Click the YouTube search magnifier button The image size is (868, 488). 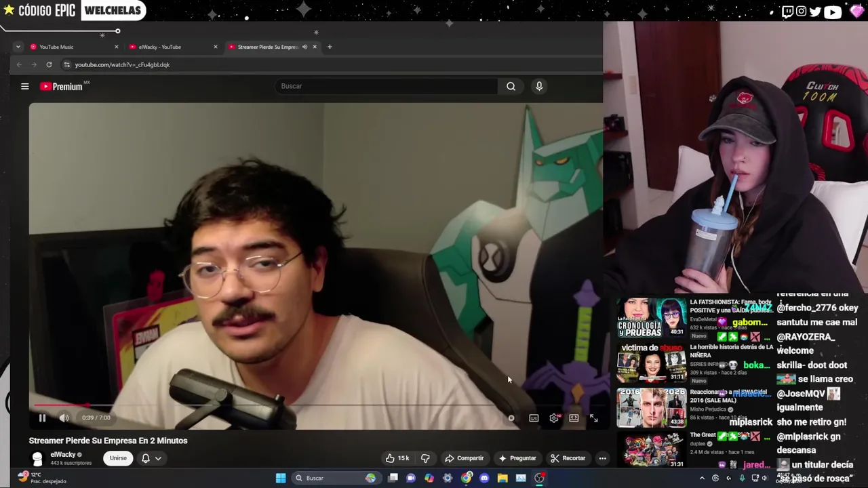click(511, 86)
